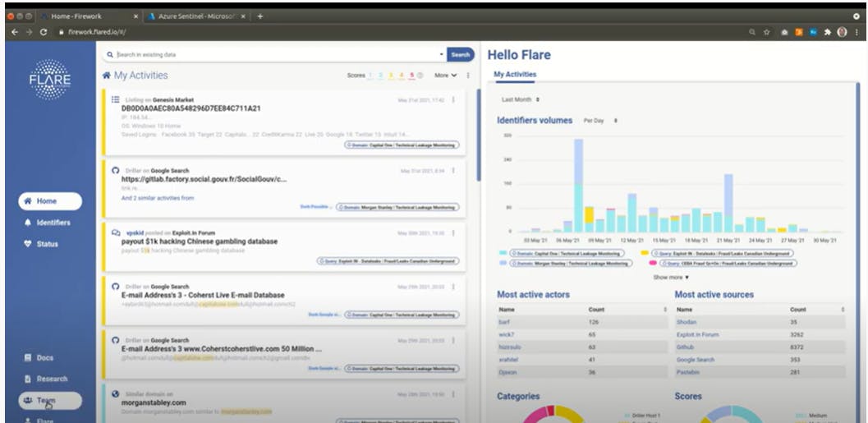This screenshot has width=868, height=423.
Task: Click the Research document icon in sidebar
Action: pos(28,379)
